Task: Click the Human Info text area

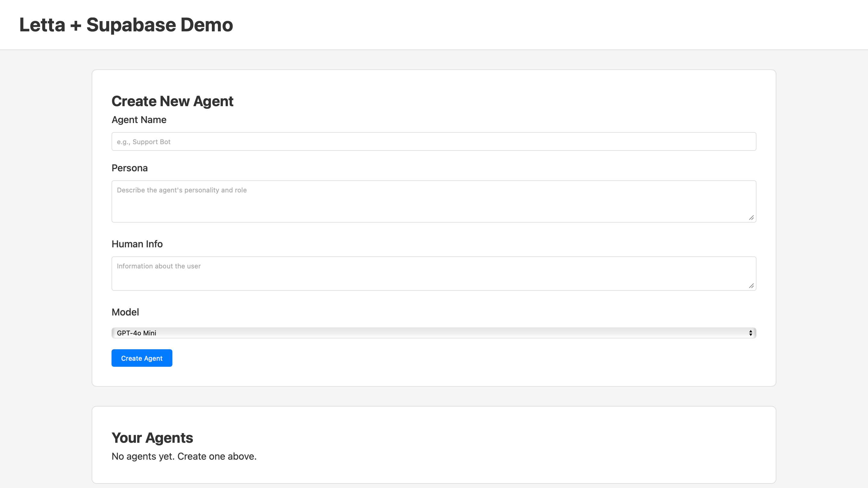Action: 434,273
